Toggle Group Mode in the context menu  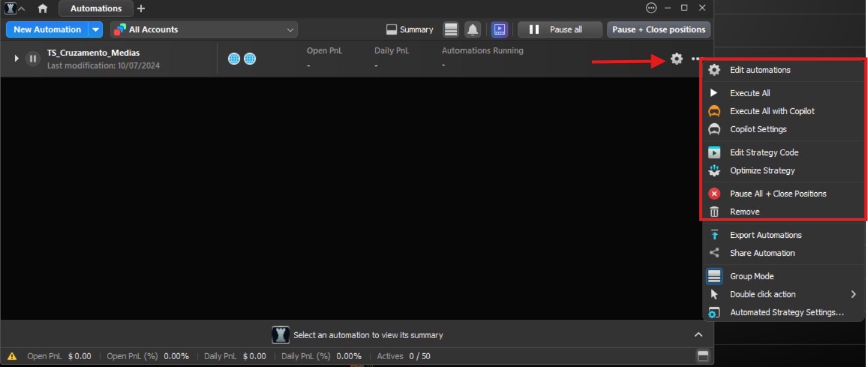pyautogui.click(x=785, y=276)
